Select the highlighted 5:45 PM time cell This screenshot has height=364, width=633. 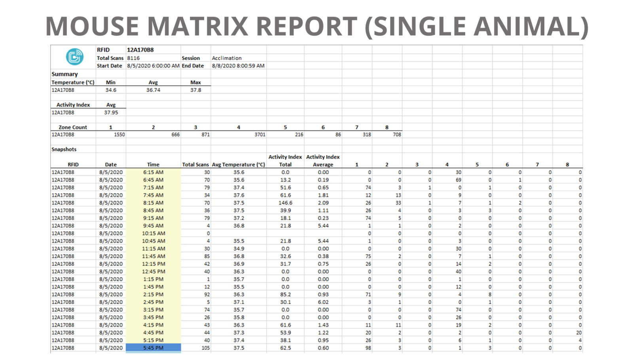point(154,348)
